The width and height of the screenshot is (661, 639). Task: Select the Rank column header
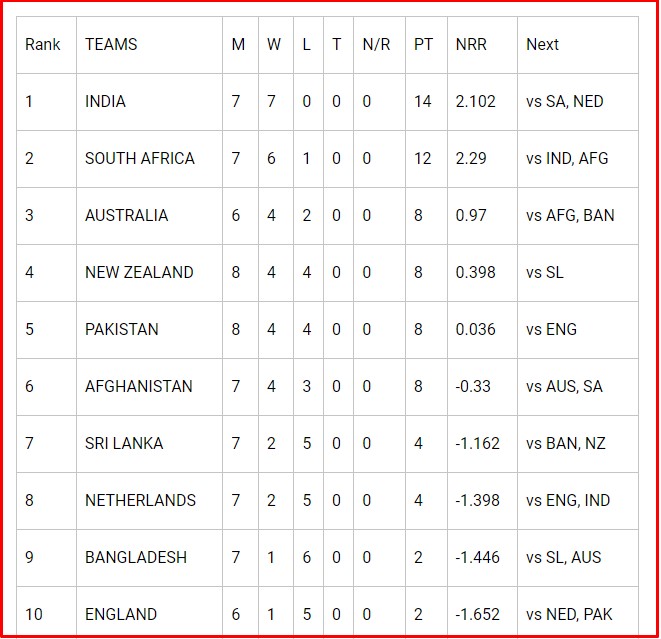tap(43, 44)
